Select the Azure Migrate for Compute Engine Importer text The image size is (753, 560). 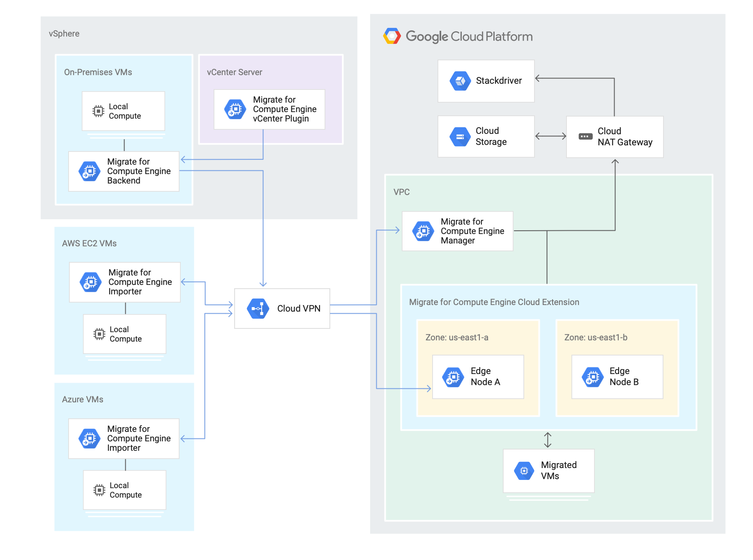point(139,438)
